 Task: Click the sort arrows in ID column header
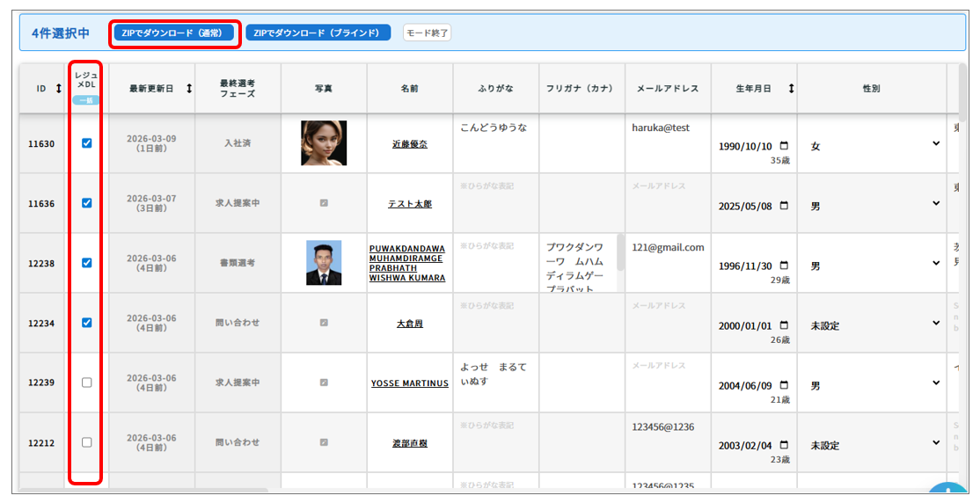[x=59, y=89]
